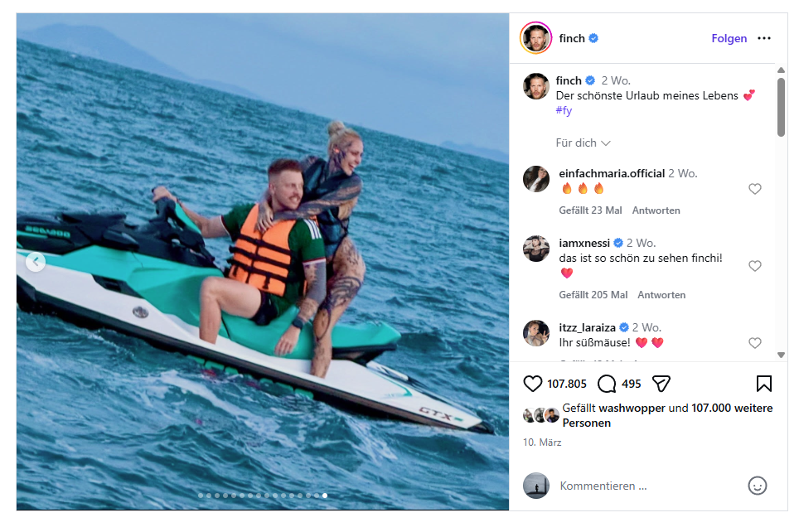799x532 pixels.
Task: Like iamxnessi's comment
Action: 754,266
